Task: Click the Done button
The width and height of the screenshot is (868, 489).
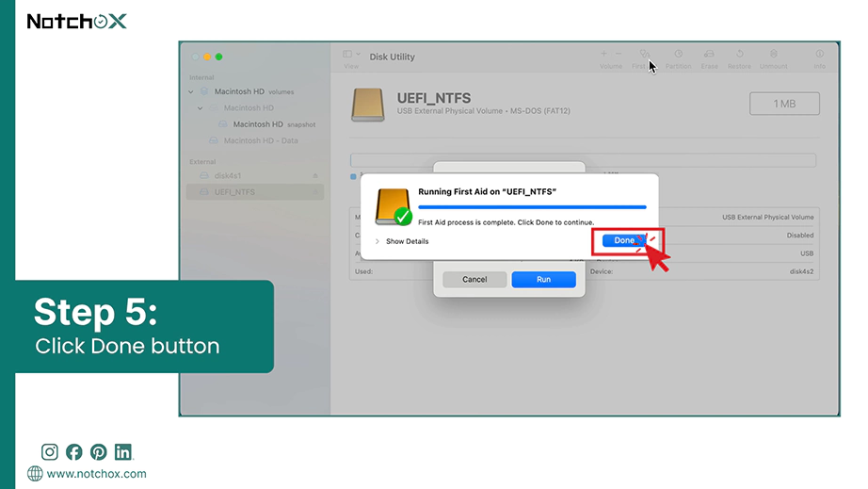Action: click(x=624, y=240)
